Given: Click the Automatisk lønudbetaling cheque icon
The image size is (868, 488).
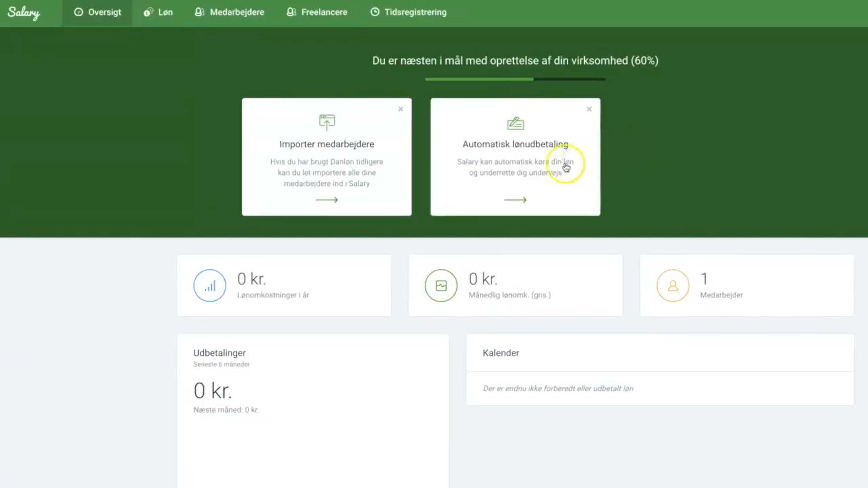Looking at the screenshot, I should pyautogui.click(x=515, y=123).
